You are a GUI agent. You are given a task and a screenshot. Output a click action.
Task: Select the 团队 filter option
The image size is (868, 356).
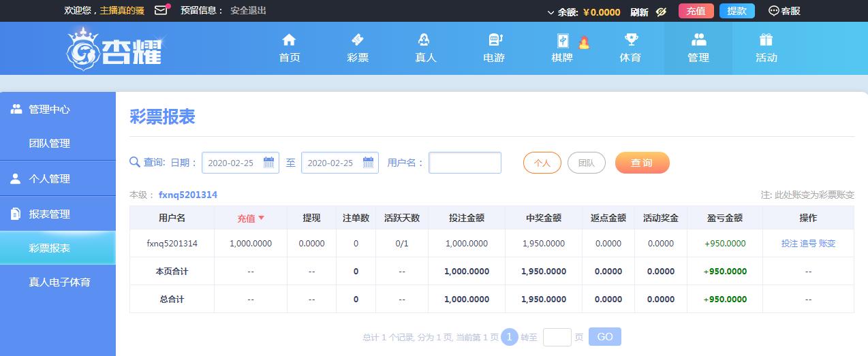(x=586, y=163)
